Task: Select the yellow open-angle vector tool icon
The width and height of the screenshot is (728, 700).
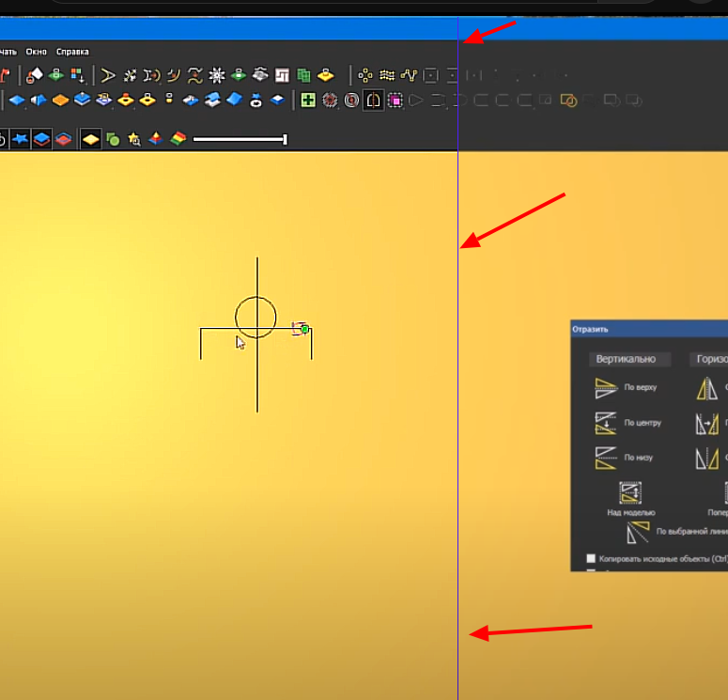Action: [108, 75]
